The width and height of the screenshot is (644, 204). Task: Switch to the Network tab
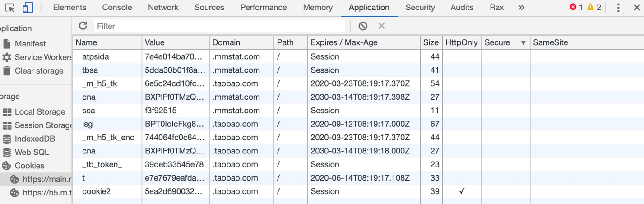(163, 8)
